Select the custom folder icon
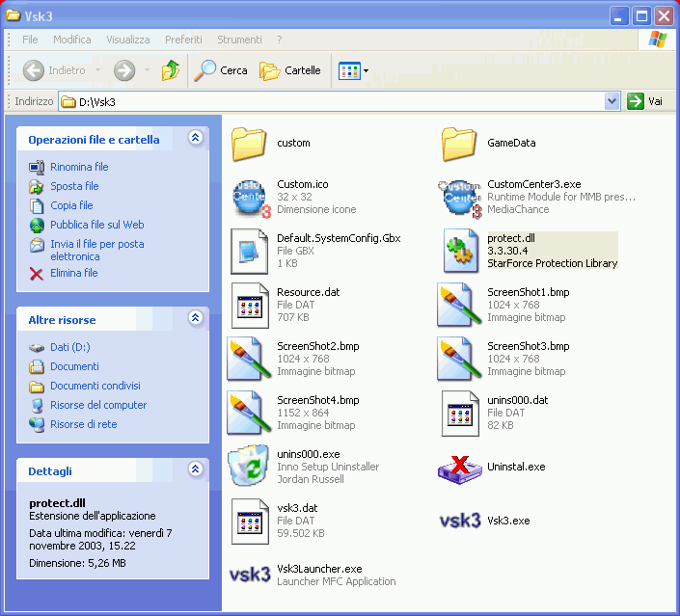 click(249, 144)
